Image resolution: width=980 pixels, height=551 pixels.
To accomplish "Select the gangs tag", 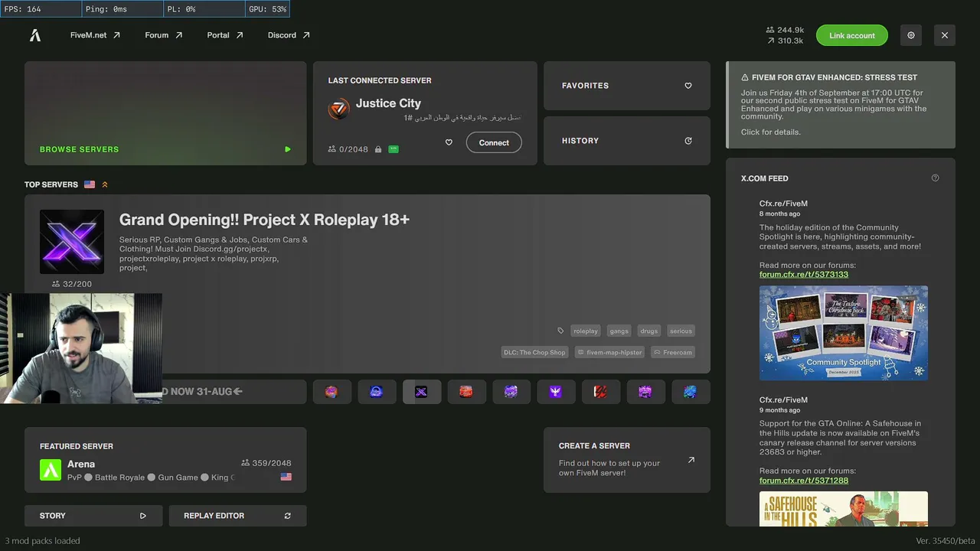I will (619, 331).
